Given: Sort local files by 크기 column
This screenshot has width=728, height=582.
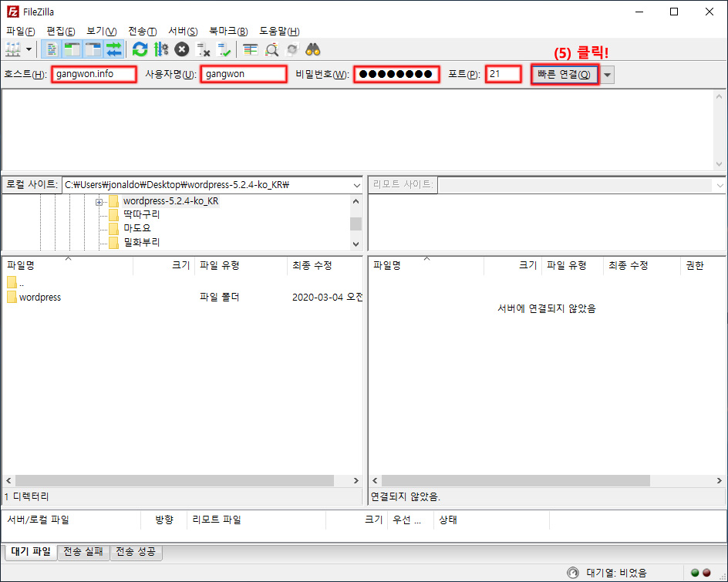Looking at the screenshot, I should point(164,265).
